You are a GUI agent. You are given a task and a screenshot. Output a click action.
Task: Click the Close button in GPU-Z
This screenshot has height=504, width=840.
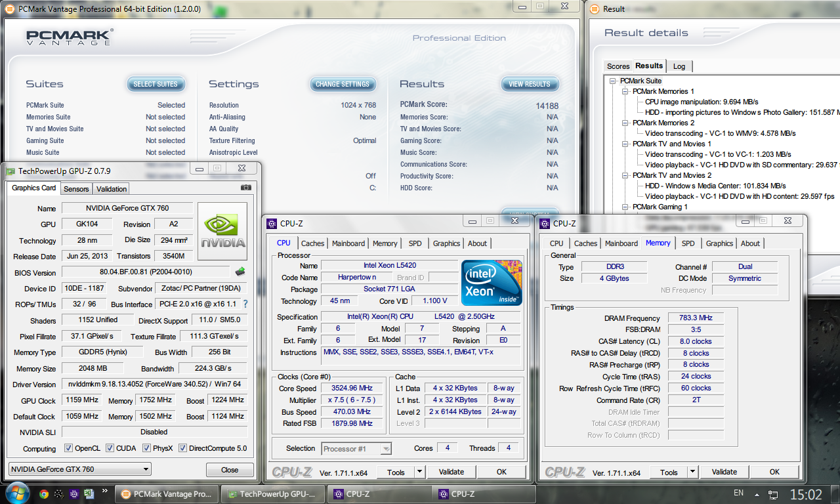(x=230, y=470)
